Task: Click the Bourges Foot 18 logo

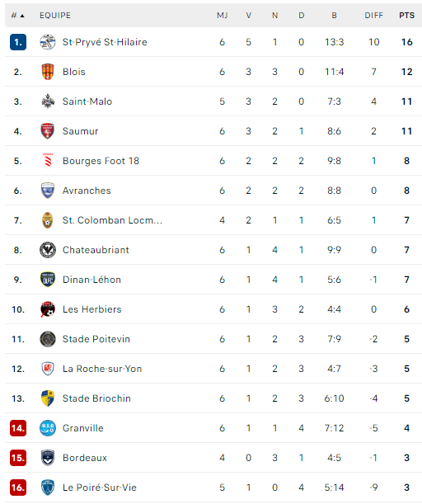Action: pyautogui.click(x=48, y=161)
